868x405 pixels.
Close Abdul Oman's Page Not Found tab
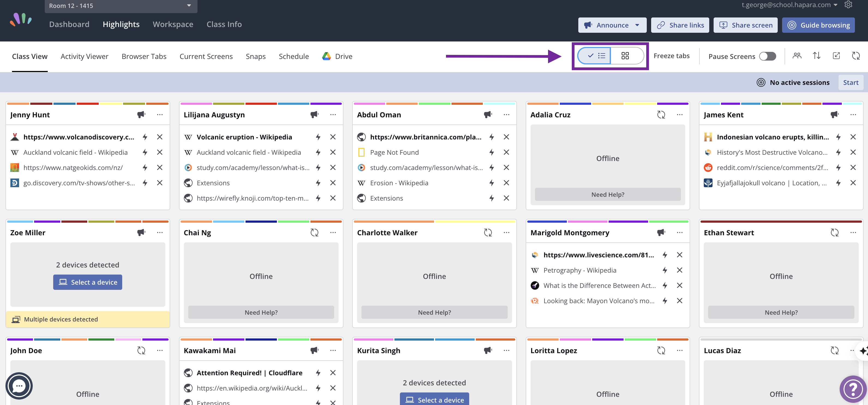click(x=506, y=152)
